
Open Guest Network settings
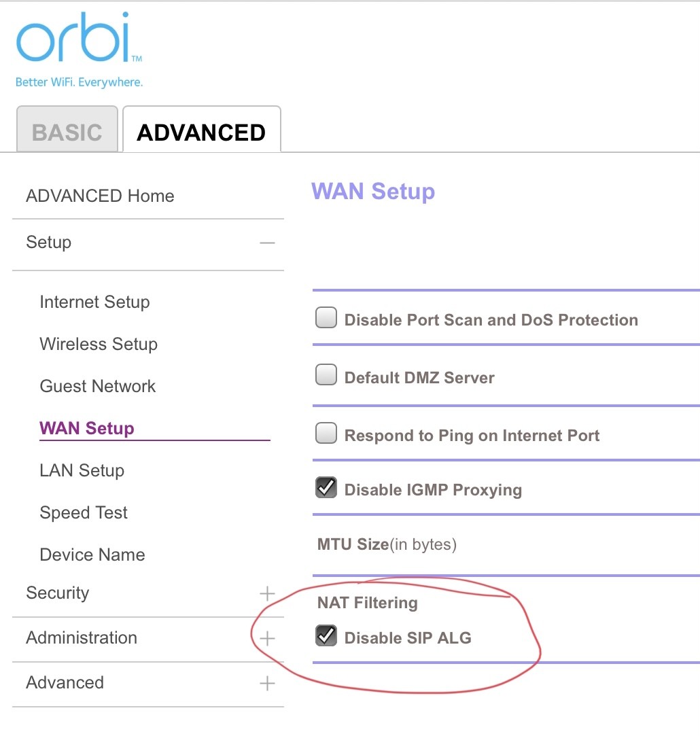tap(98, 387)
